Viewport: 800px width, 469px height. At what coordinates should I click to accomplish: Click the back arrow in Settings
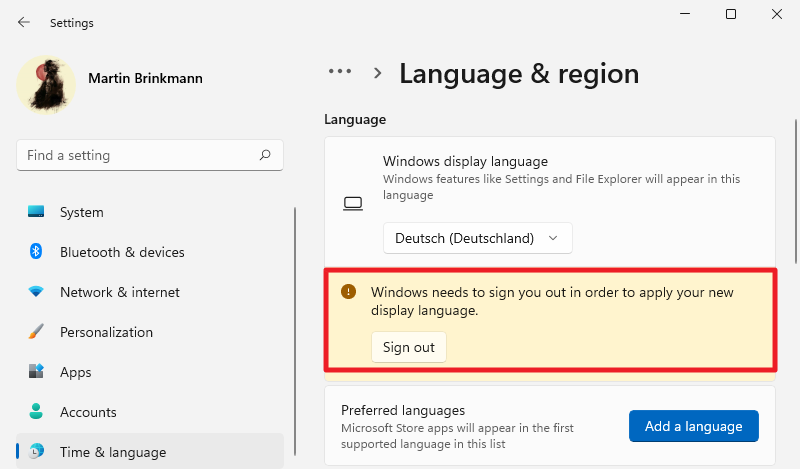coord(23,22)
